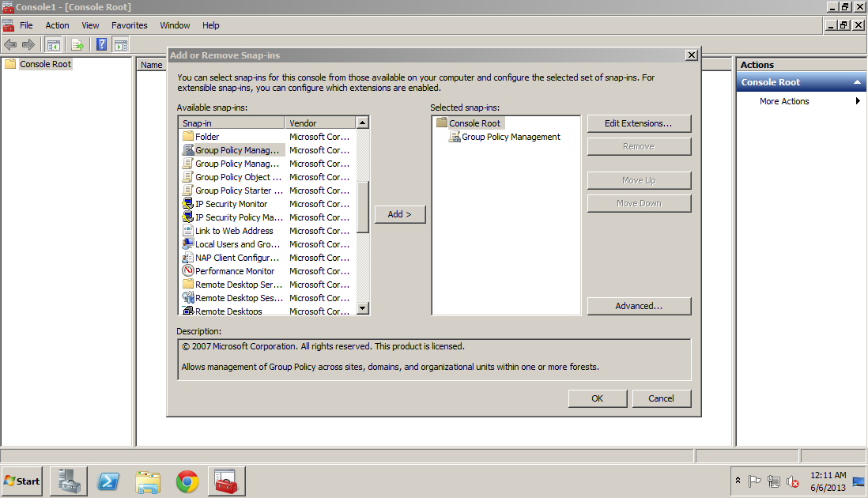
Task: Click Vendor cell of the Folder row
Action: click(x=319, y=137)
